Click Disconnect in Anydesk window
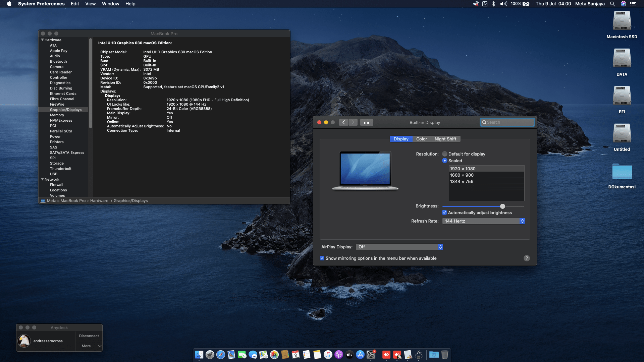The height and width of the screenshot is (362, 644). click(89, 336)
